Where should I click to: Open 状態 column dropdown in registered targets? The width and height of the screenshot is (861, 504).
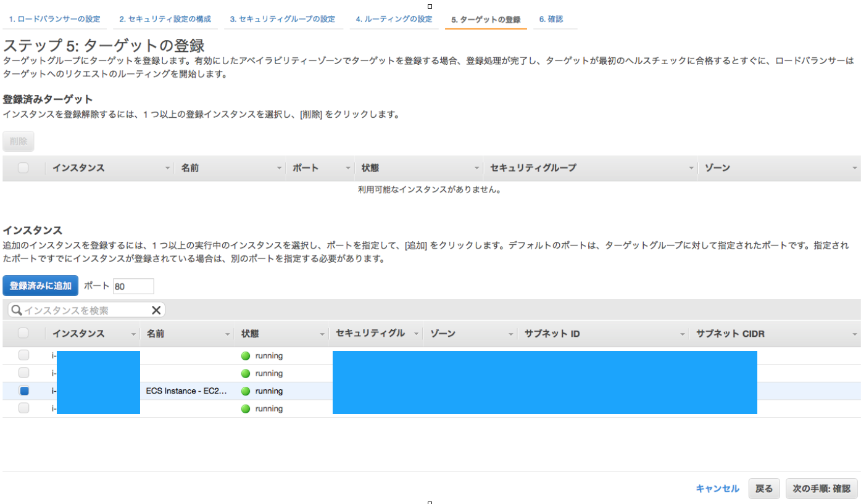(x=476, y=168)
